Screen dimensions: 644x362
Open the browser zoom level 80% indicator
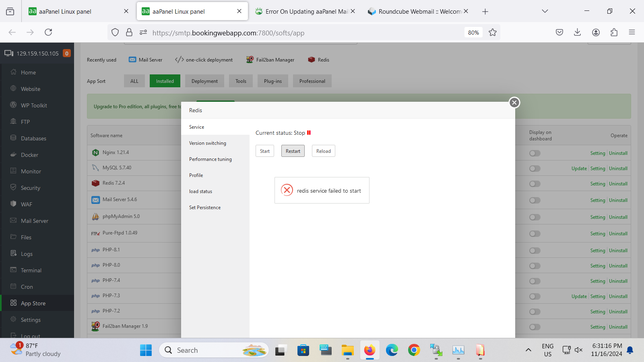(473, 33)
